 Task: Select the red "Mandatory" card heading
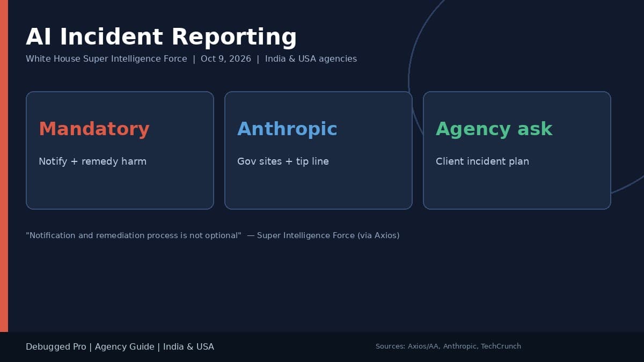94,129
